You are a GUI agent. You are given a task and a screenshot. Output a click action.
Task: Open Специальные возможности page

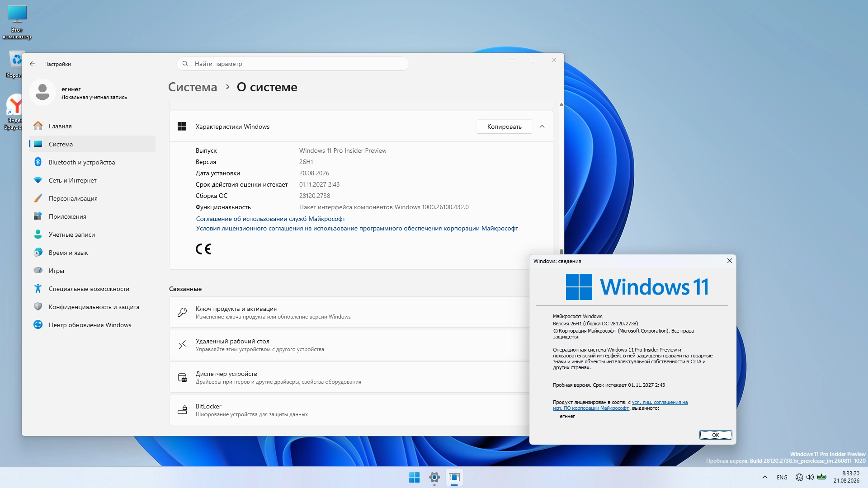coord(92,289)
